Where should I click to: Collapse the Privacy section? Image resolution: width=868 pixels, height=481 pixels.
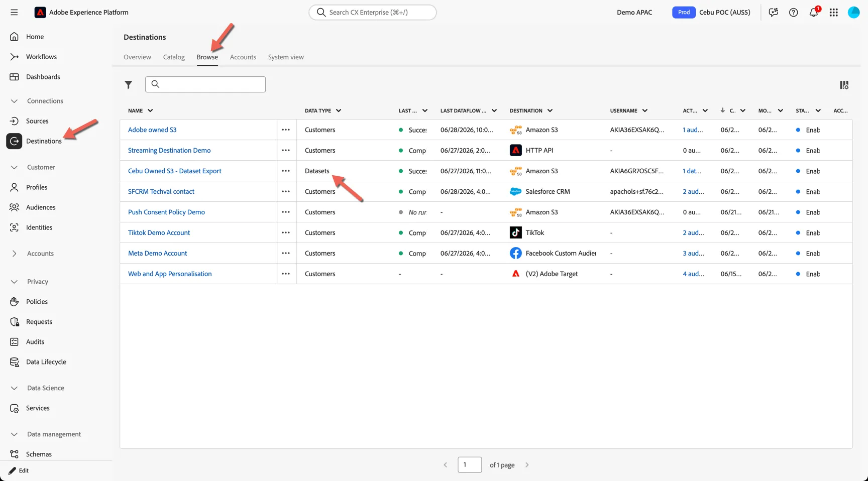coord(14,282)
